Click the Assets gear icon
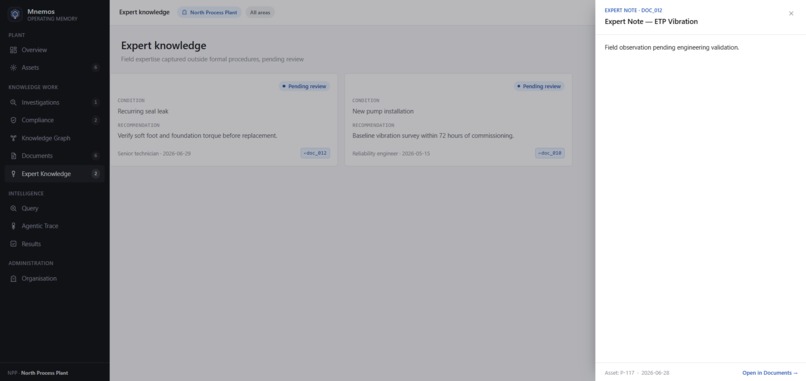The width and height of the screenshot is (806, 381). point(13,67)
